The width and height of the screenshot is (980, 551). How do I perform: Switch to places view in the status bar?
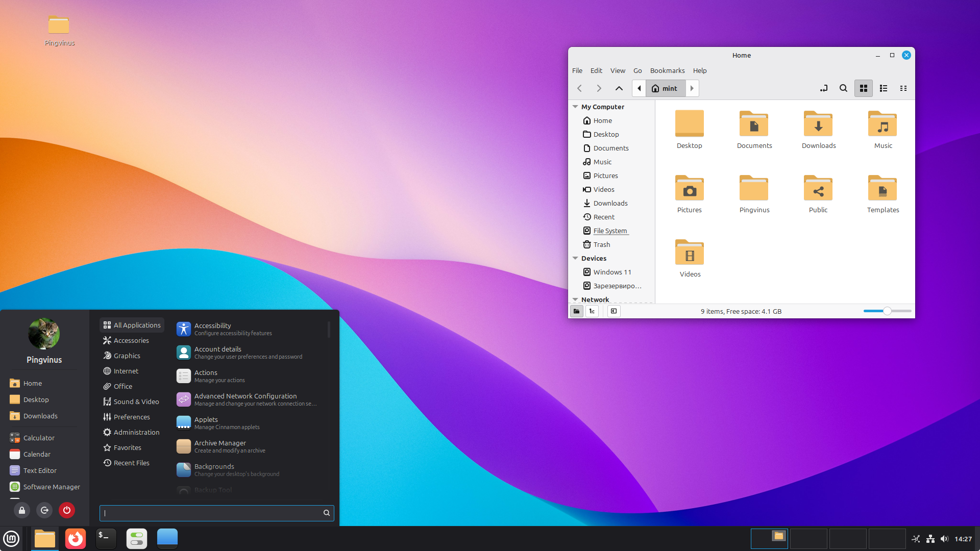click(x=576, y=311)
